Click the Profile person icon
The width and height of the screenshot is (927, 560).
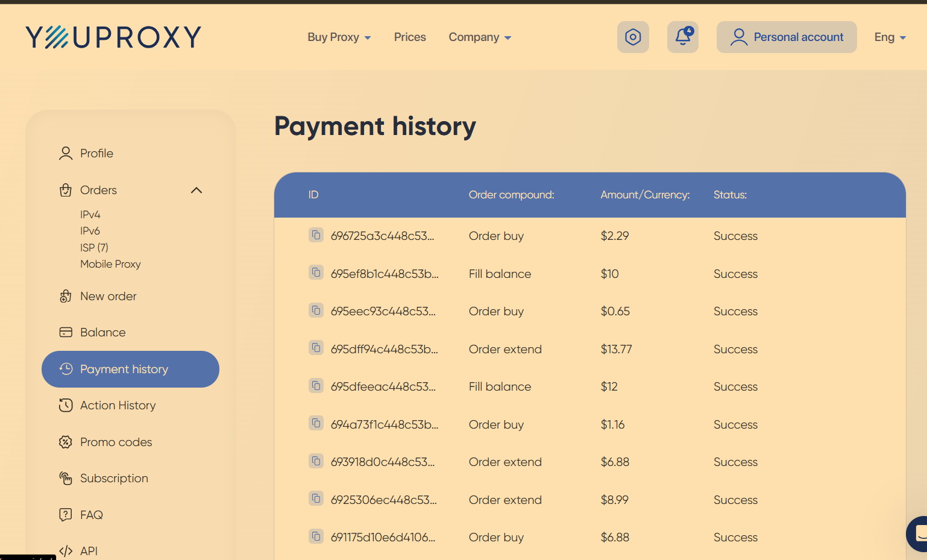tap(66, 154)
